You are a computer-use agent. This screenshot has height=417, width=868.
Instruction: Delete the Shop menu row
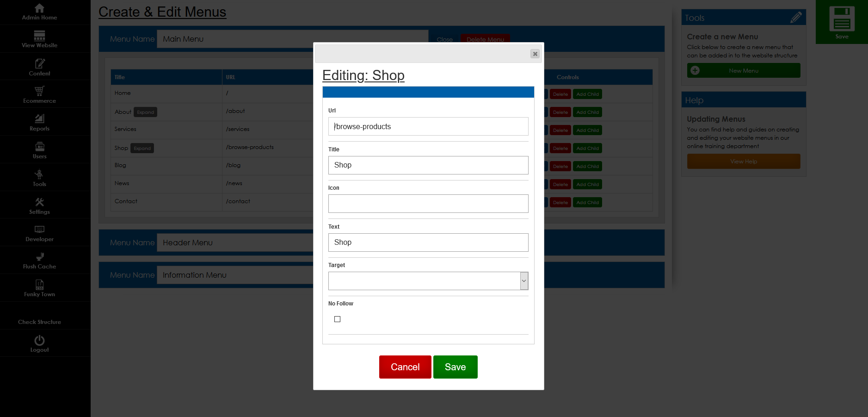click(560, 148)
